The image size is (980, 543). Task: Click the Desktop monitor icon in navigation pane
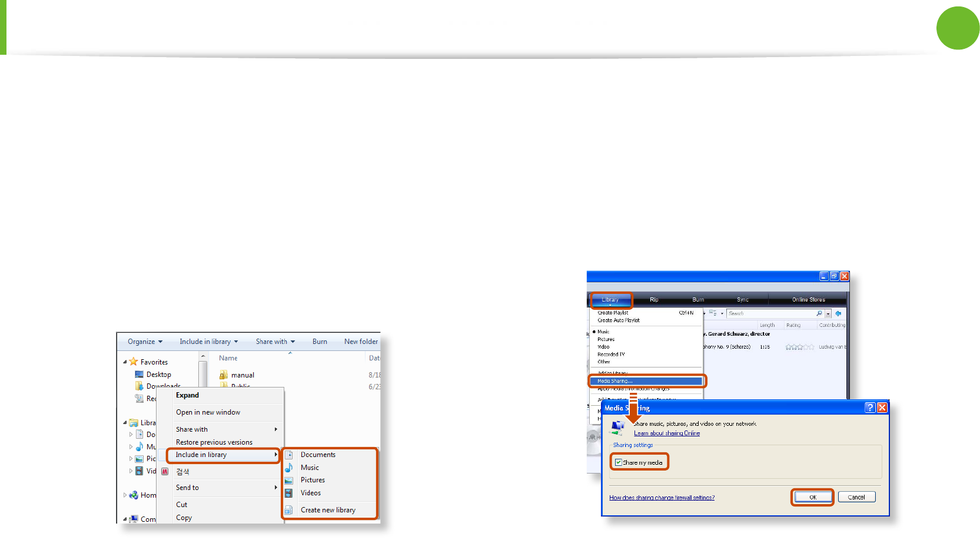click(139, 374)
